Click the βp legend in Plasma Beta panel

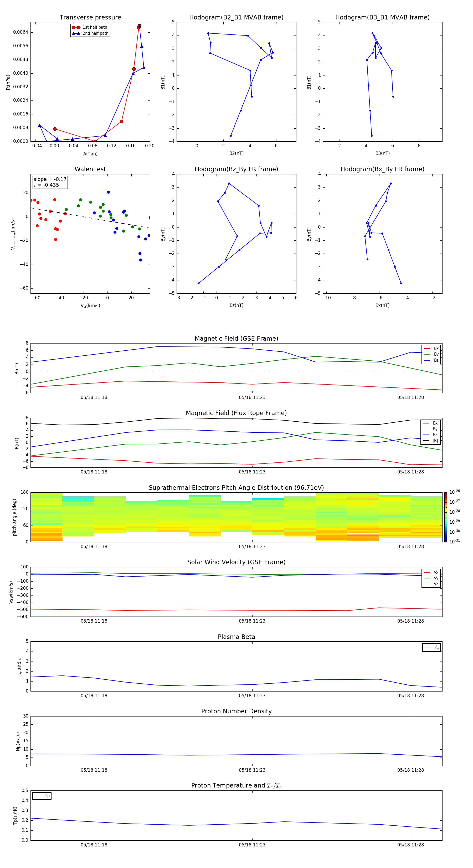(x=431, y=647)
